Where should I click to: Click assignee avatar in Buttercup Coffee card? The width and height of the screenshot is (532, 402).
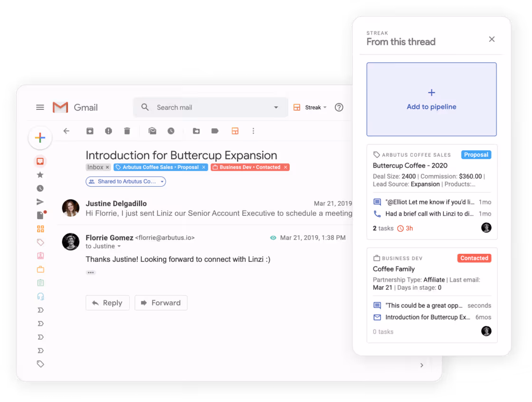tap(486, 228)
